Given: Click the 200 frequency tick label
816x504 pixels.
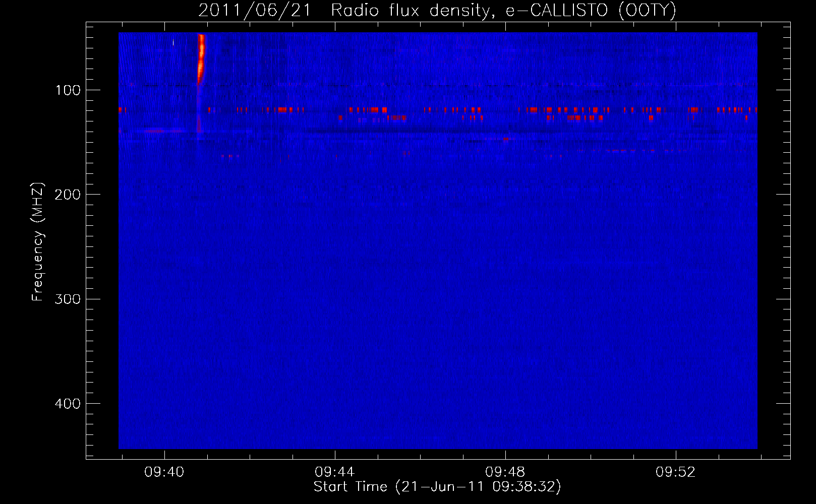Looking at the screenshot, I should pyautogui.click(x=68, y=195).
